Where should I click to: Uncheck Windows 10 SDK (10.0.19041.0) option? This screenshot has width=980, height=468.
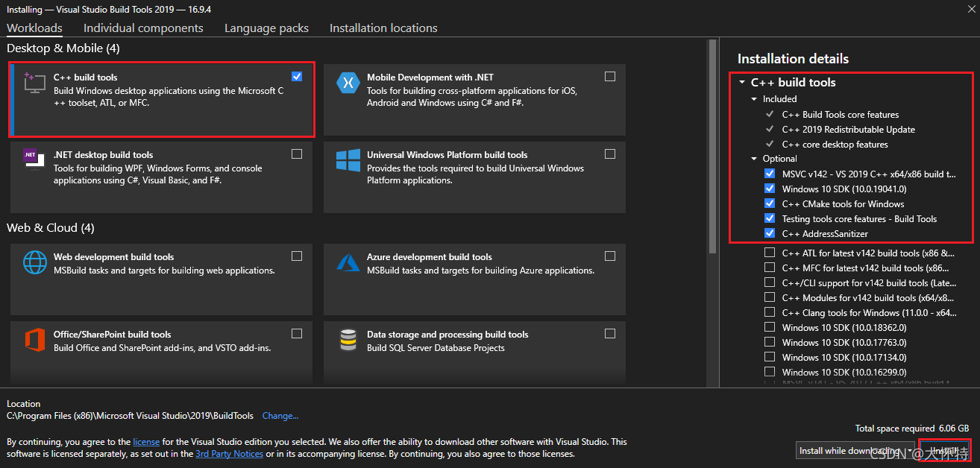(x=770, y=189)
